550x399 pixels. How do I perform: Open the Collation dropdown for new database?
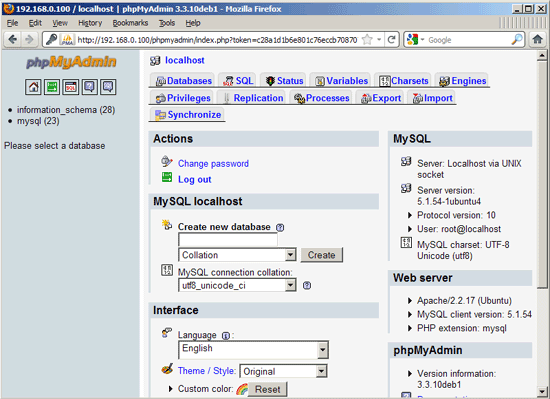click(237, 255)
